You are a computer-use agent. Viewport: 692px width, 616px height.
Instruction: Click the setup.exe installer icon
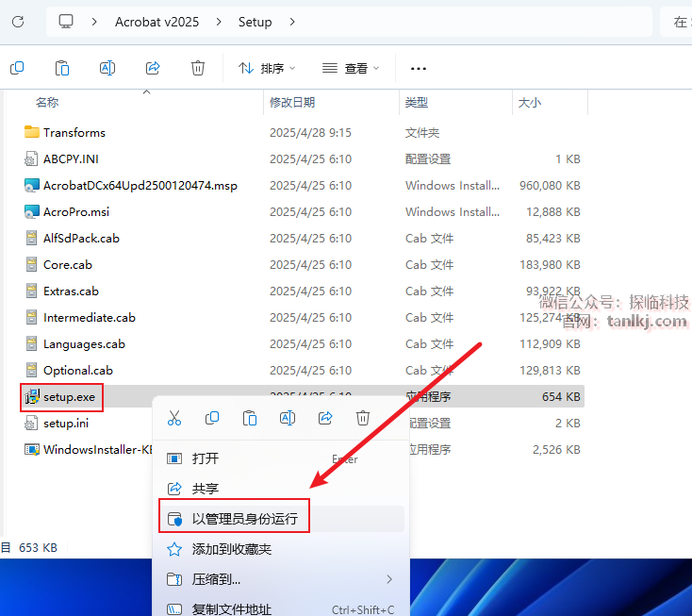click(32, 397)
